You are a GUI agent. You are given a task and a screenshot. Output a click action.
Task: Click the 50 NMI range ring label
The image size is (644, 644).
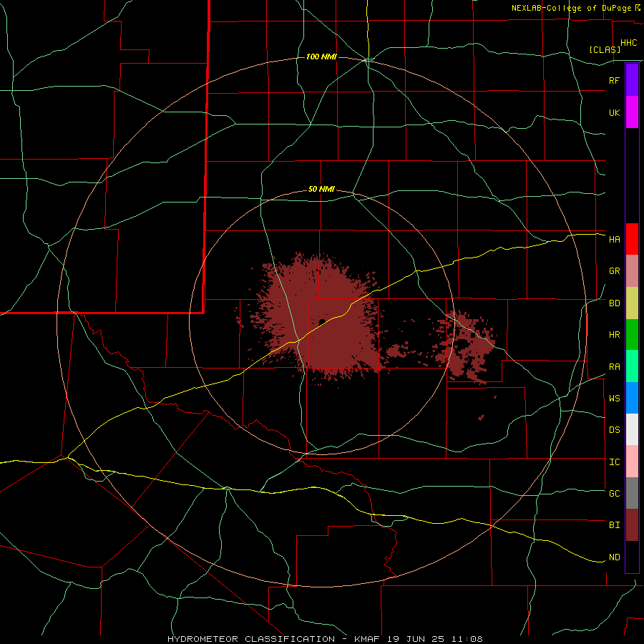(321, 190)
